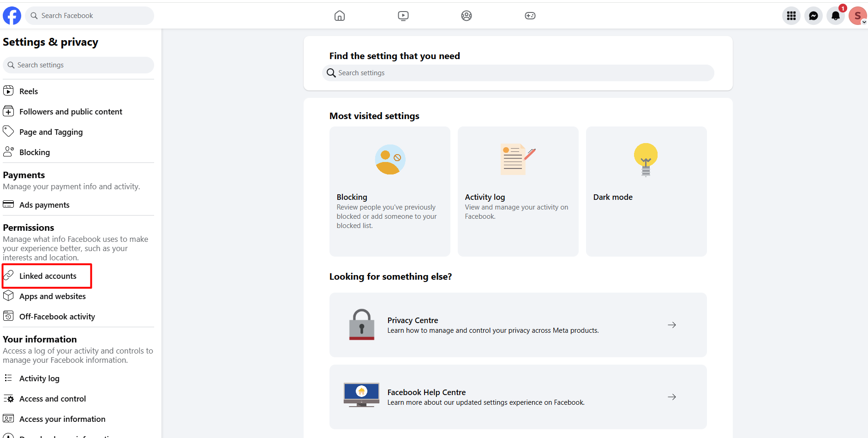Click the Page and Tagging tag icon
The image size is (868, 438).
coord(8,132)
